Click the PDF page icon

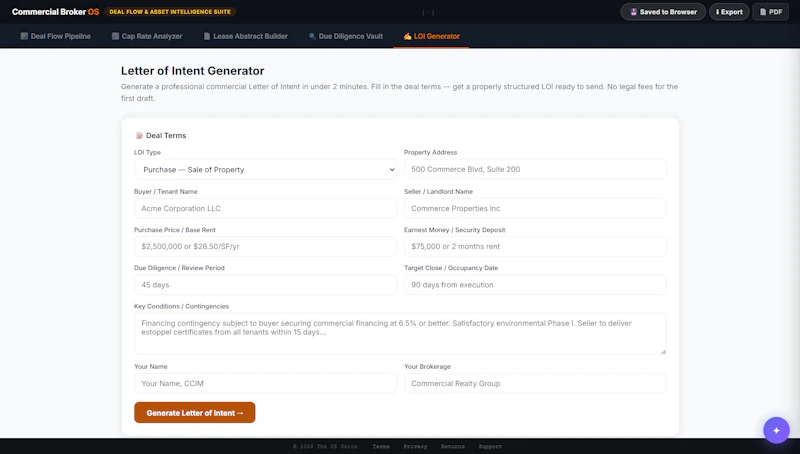pyautogui.click(x=763, y=12)
